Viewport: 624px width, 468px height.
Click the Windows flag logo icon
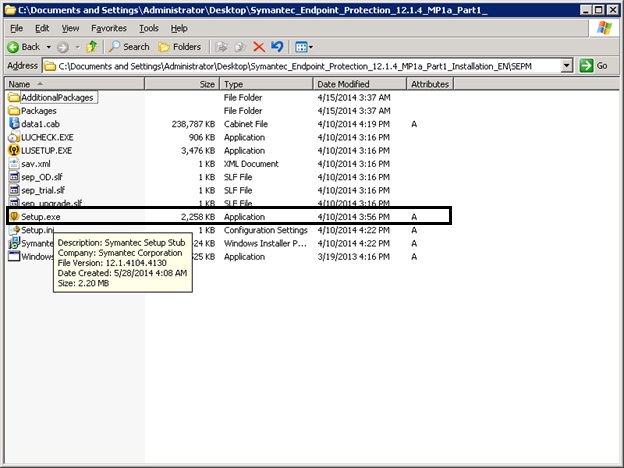[604, 28]
